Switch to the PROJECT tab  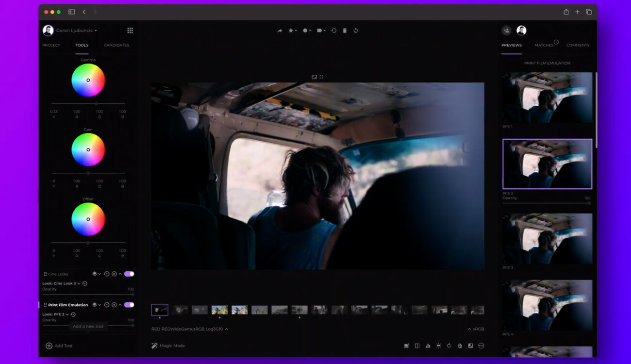51,45
